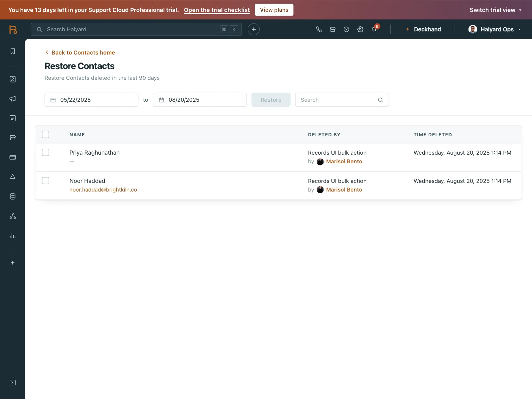
Task: Click the NAME column header
Action: [x=77, y=135]
